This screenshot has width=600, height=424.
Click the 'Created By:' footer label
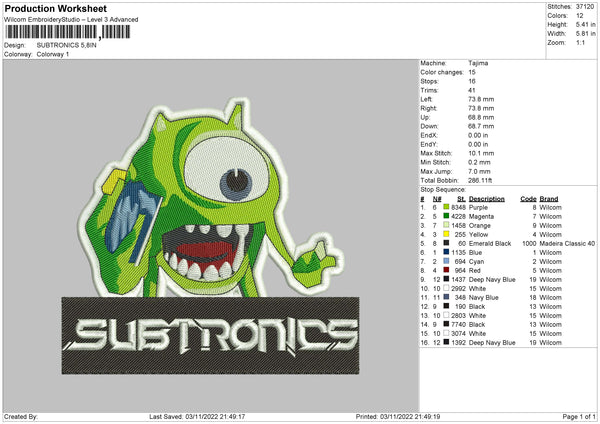point(21,416)
